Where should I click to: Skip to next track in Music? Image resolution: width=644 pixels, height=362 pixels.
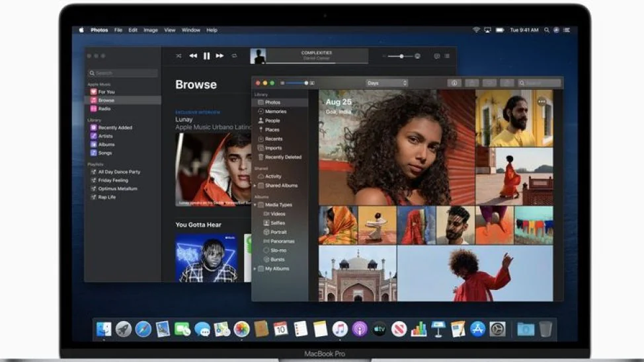(220, 55)
